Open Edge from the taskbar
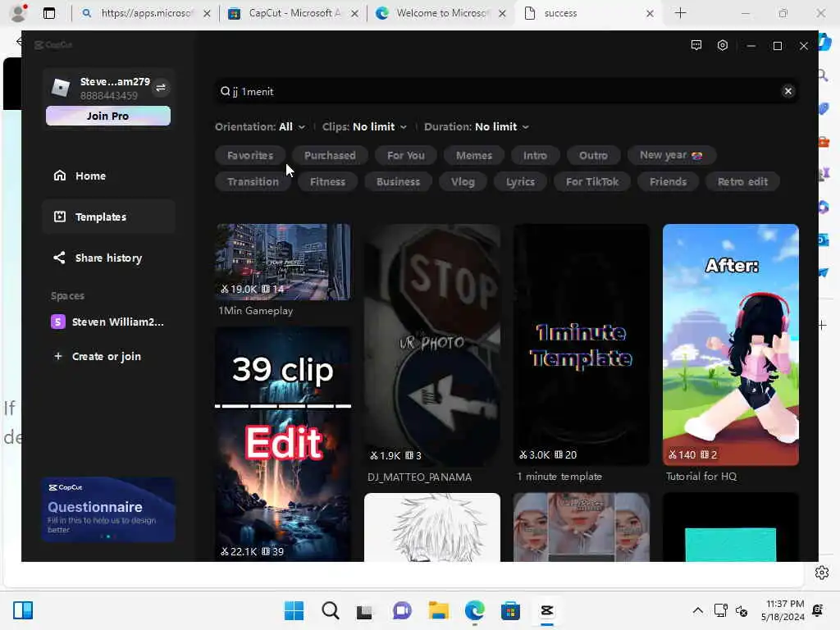 pyautogui.click(x=475, y=610)
